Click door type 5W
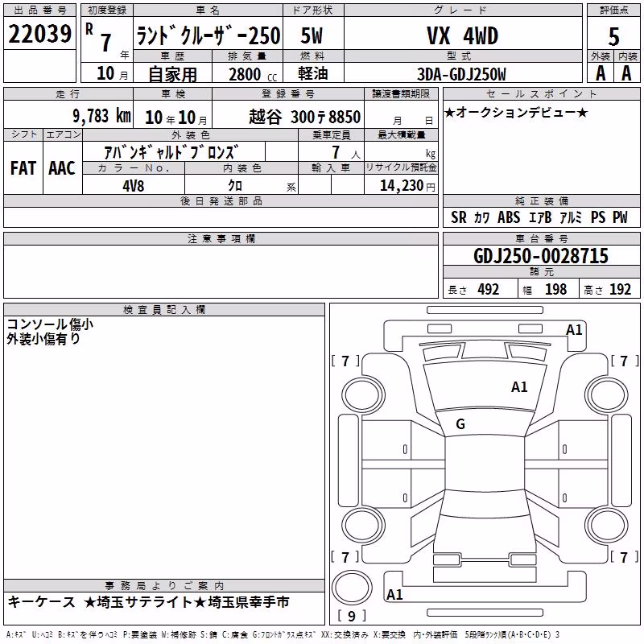 pyautogui.click(x=312, y=35)
